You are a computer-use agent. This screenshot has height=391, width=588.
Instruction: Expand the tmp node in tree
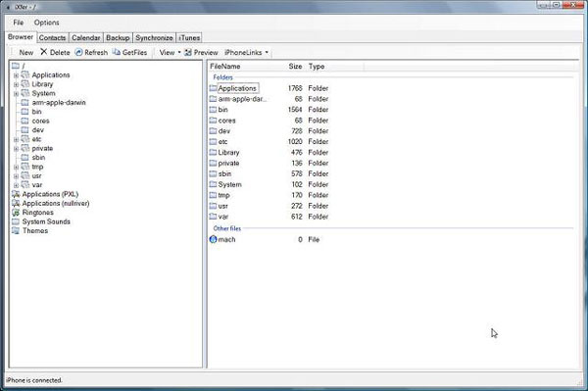16,168
